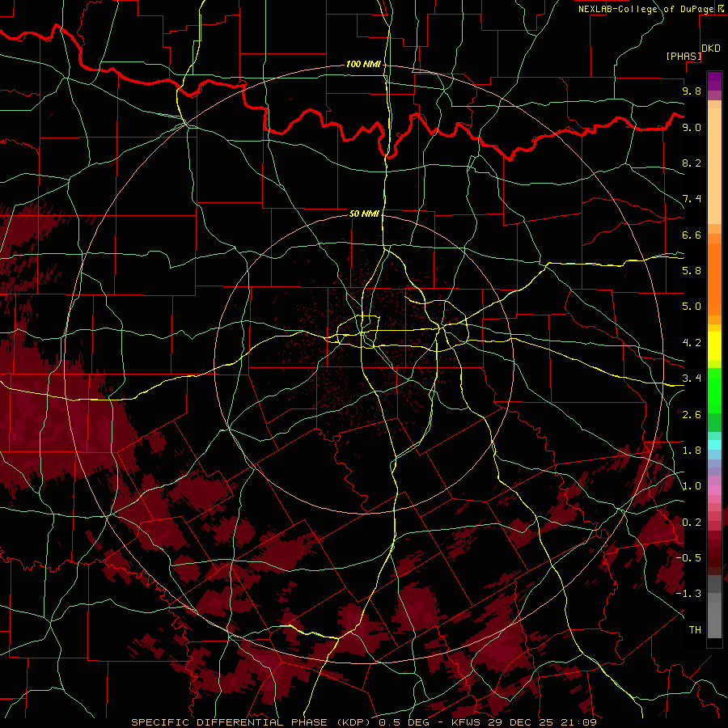728x728 pixels.
Task: Pick the bright green swatch beside 3.4
Action: click(x=714, y=390)
